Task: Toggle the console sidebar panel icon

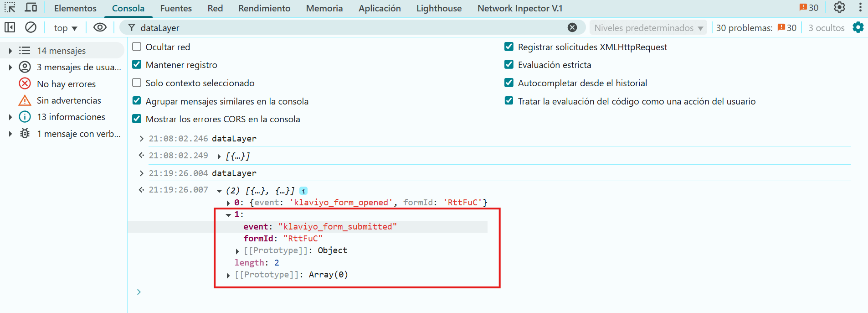Action: (10, 27)
